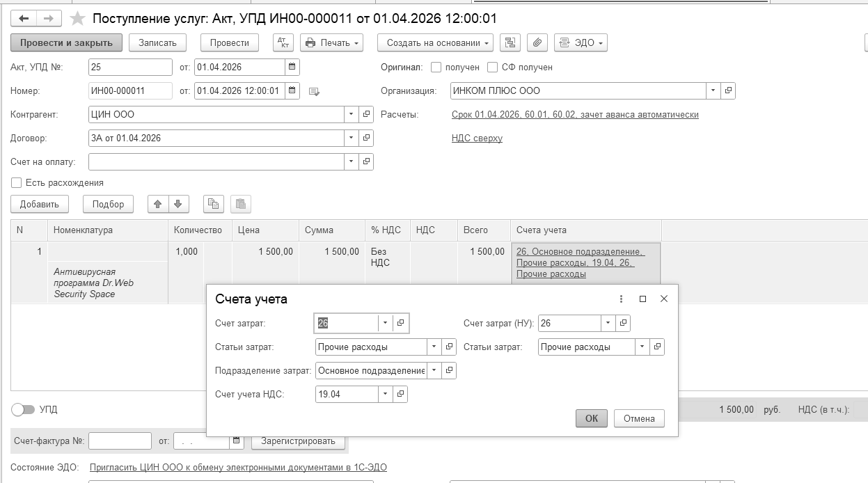Maximize the Счета учета dialog
The image size is (868, 483).
(x=642, y=299)
